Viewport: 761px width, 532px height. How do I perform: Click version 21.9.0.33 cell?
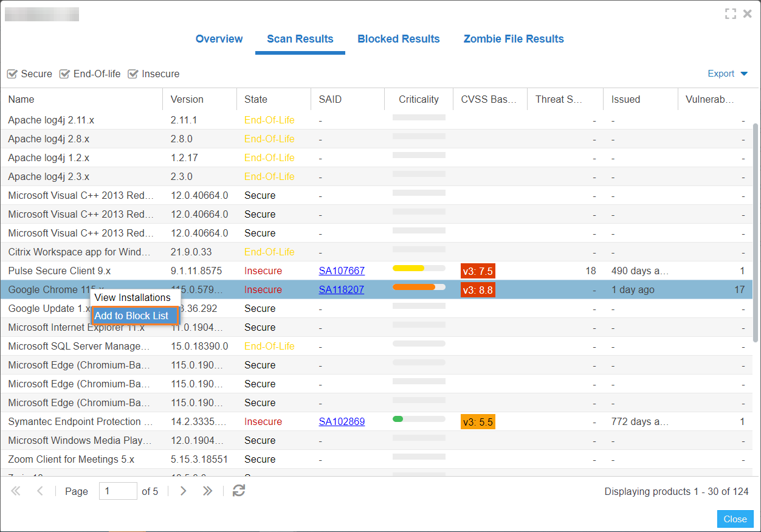point(191,252)
